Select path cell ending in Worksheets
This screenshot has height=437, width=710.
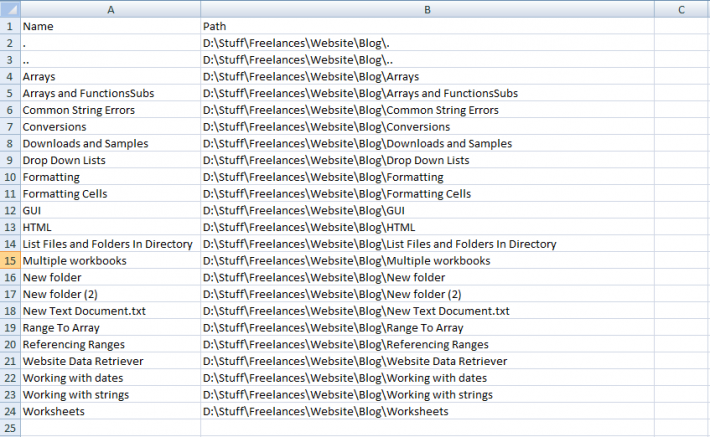(x=427, y=411)
